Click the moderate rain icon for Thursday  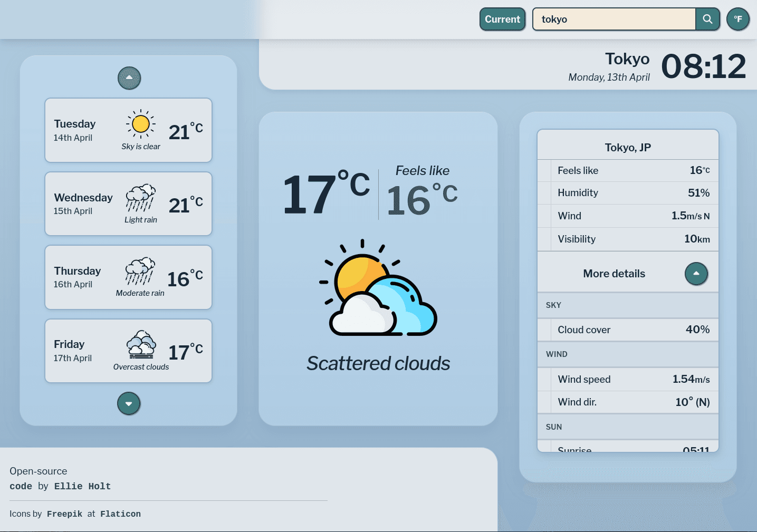[140, 271]
